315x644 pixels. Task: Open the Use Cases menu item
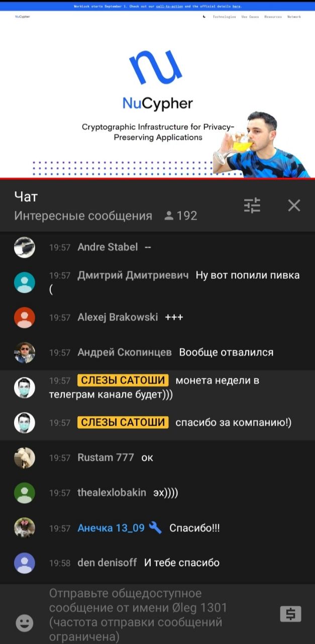(x=250, y=17)
